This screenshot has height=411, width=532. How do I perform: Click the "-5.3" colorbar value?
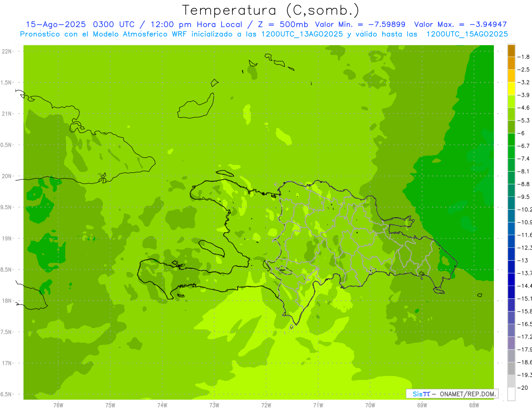coord(524,120)
